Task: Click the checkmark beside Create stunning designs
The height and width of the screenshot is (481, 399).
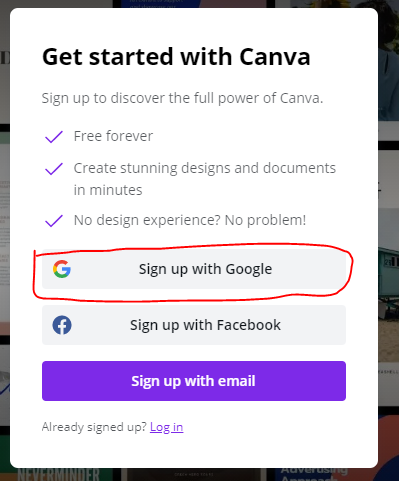Action: [54, 169]
